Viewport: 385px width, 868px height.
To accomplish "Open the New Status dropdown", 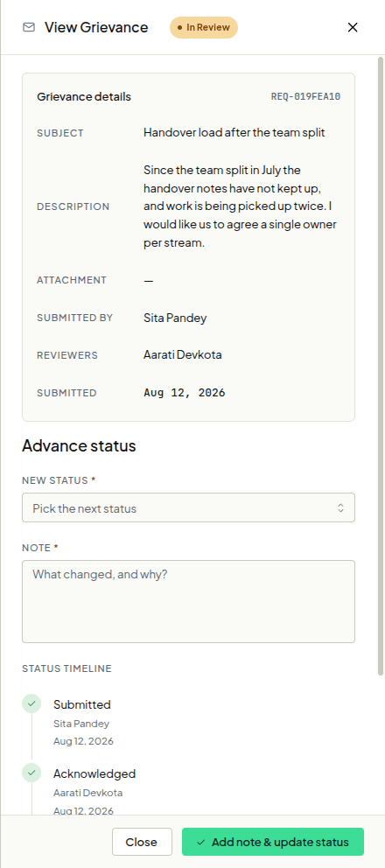I will point(188,507).
